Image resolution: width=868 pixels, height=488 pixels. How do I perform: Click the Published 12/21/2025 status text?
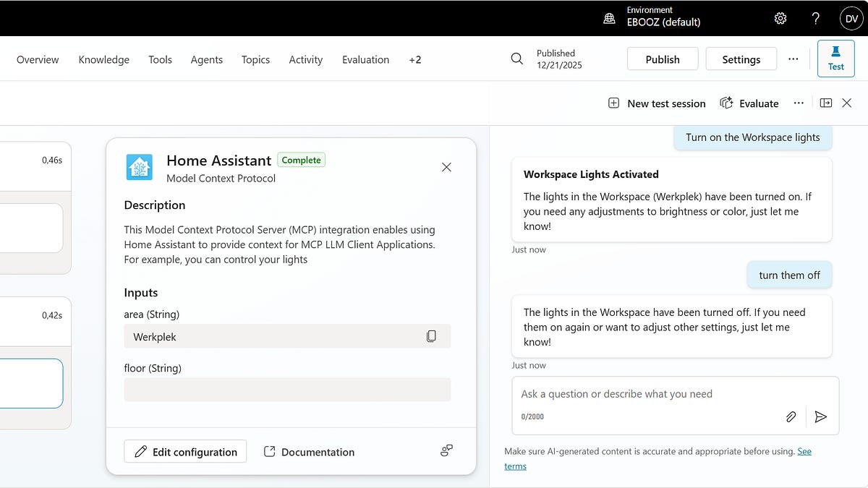coord(559,59)
